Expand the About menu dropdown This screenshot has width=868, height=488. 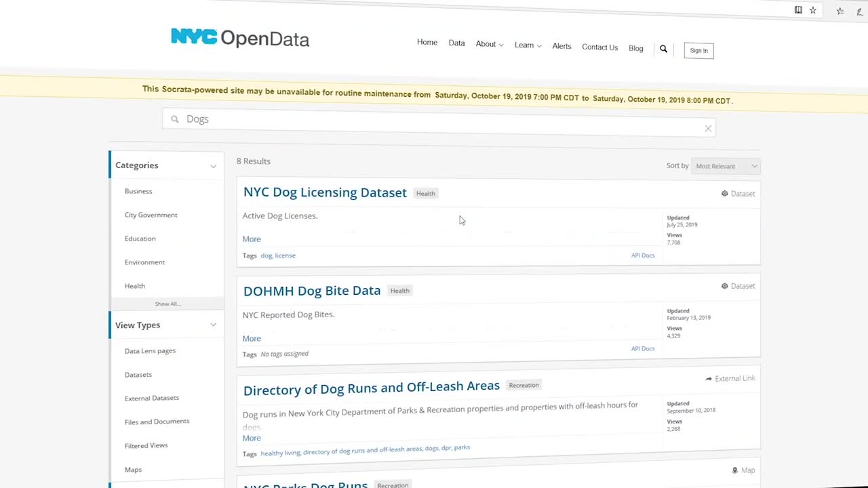click(489, 44)
